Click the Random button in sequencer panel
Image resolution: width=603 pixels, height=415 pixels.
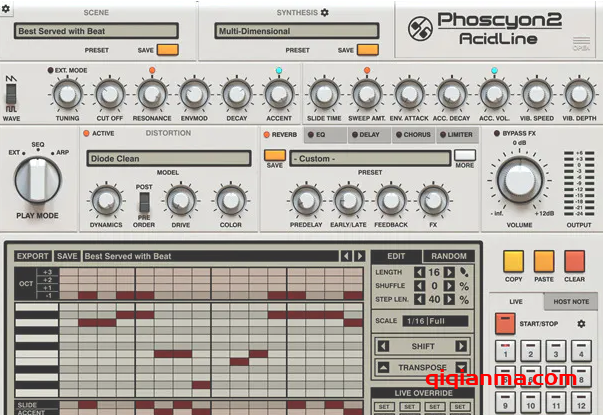[450, 256]
